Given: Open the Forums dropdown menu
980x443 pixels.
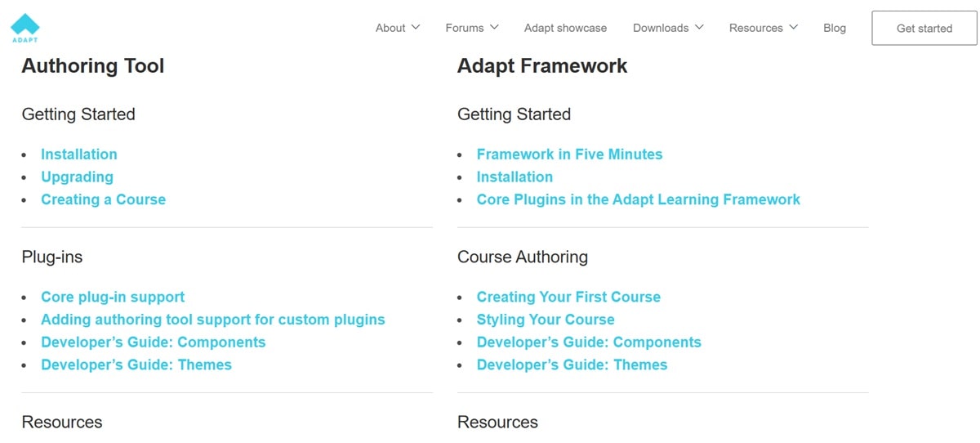Looking at the screenshot, I should [471, 28].
